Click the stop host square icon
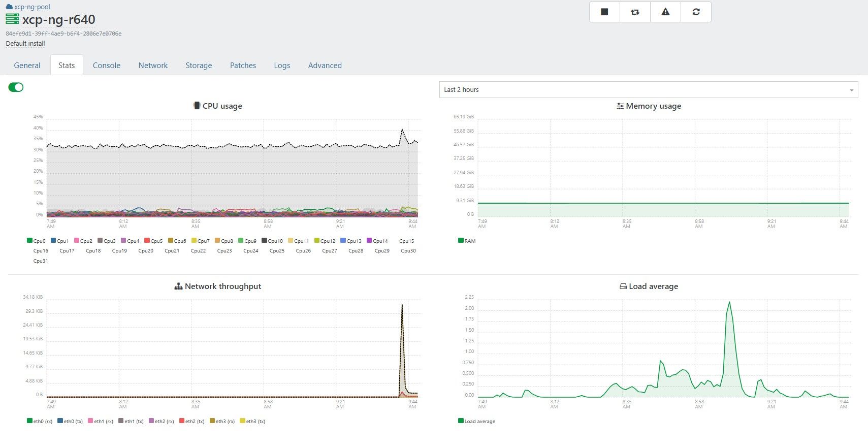This screenshot has height=448, width=868. click(604, 12)
